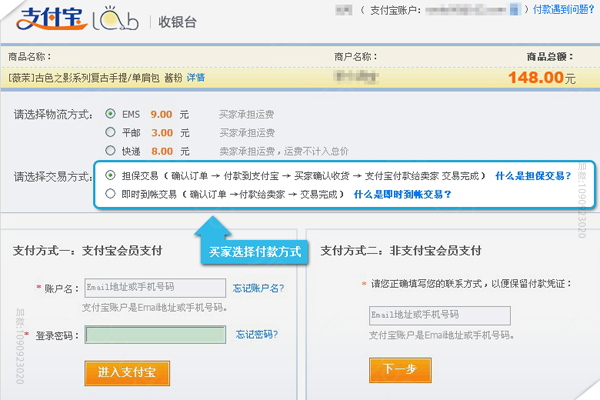
Task: Click the EMS price 9.00
Action: coord(161,114)
